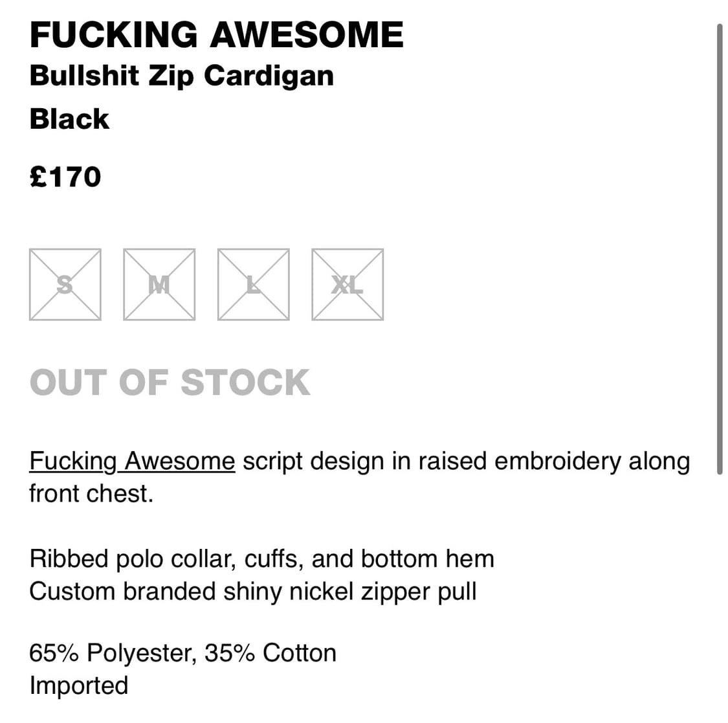
Task: Click the crossed-out X icon in the XL box
Action: pyautogui.click(x=347, y=285)
